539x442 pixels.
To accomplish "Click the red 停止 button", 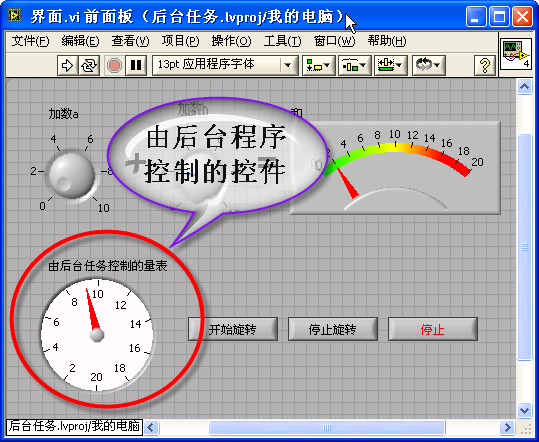I will [x=433, y=329].
